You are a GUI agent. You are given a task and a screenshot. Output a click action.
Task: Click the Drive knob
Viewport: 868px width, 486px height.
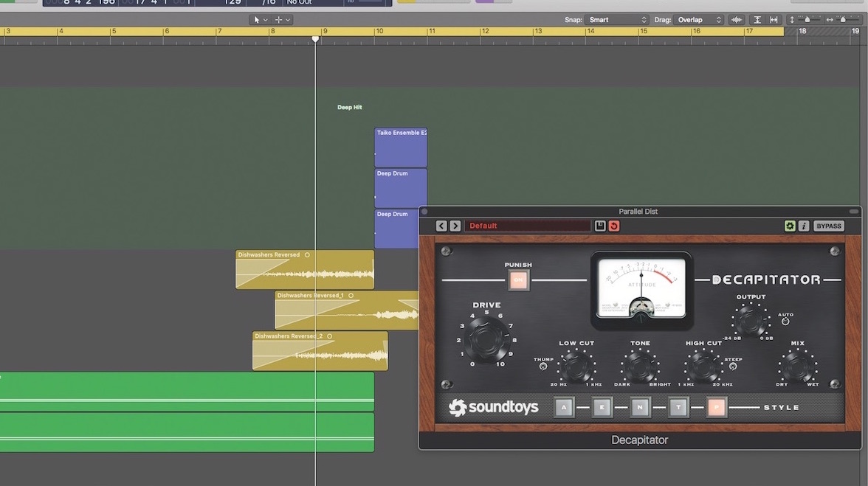487,339
